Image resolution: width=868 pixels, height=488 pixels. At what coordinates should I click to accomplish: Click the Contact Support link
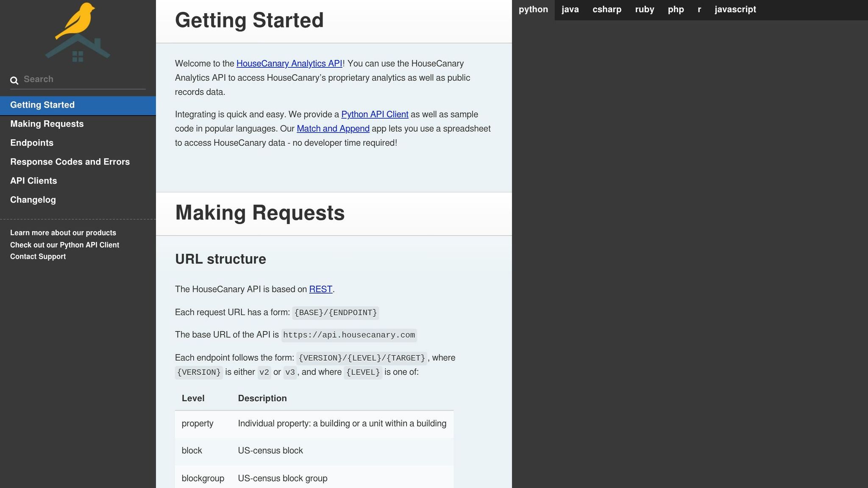(x=38, y=257)
